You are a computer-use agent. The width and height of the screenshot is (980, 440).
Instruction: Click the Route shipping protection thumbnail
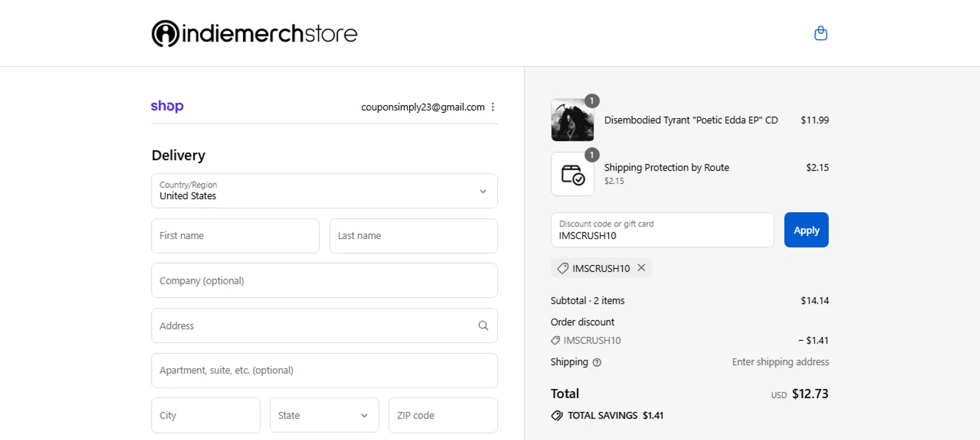[572, 174]
